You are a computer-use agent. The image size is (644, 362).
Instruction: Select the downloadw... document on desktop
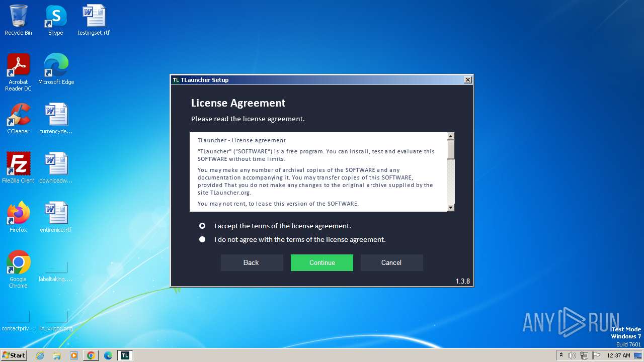pyautogui.click(x=56, y=168)
